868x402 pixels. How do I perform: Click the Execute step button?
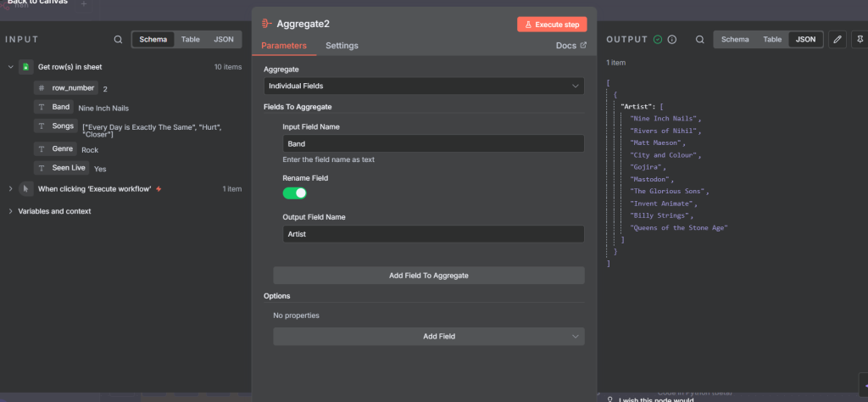tap(551, 25)
